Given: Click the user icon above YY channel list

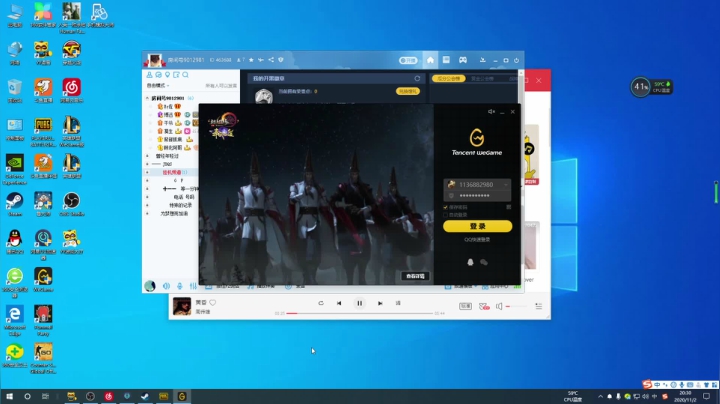Looking at the screenshot, I should (149, 75).
